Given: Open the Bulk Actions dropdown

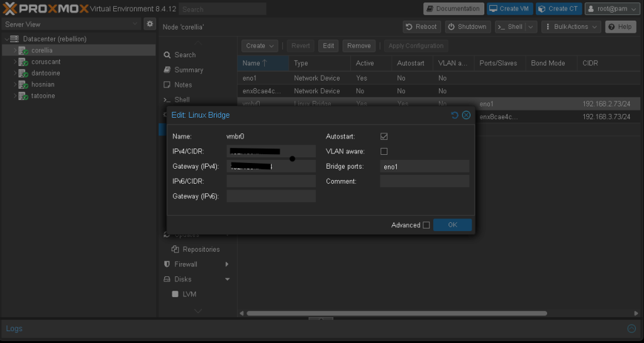Looking at the screenshot, I should [x=571, y=27].
